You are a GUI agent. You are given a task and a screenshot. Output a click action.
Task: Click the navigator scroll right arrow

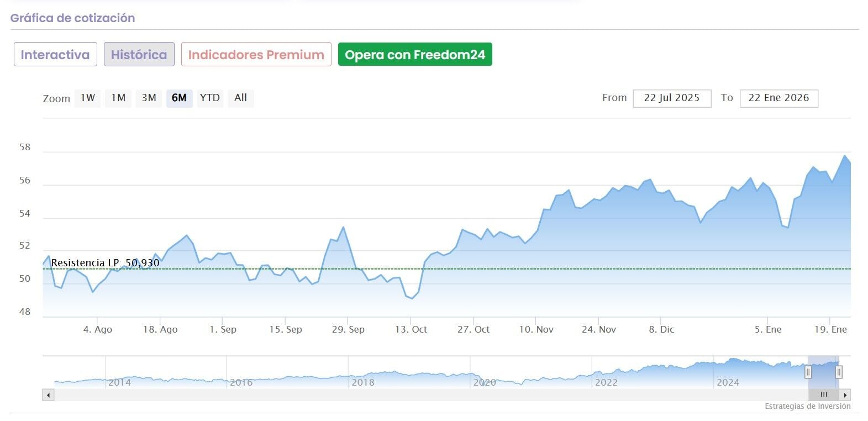click(x=845, y=395)
